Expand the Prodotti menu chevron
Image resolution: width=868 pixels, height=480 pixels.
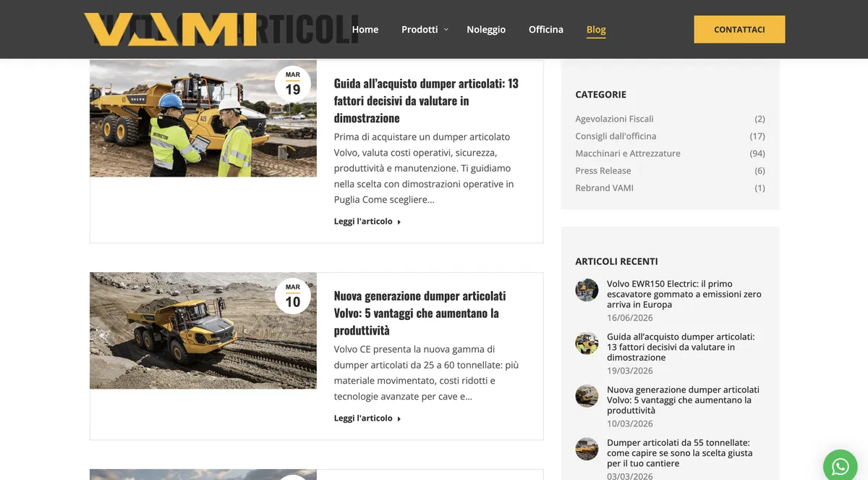[x=446, y=29]
